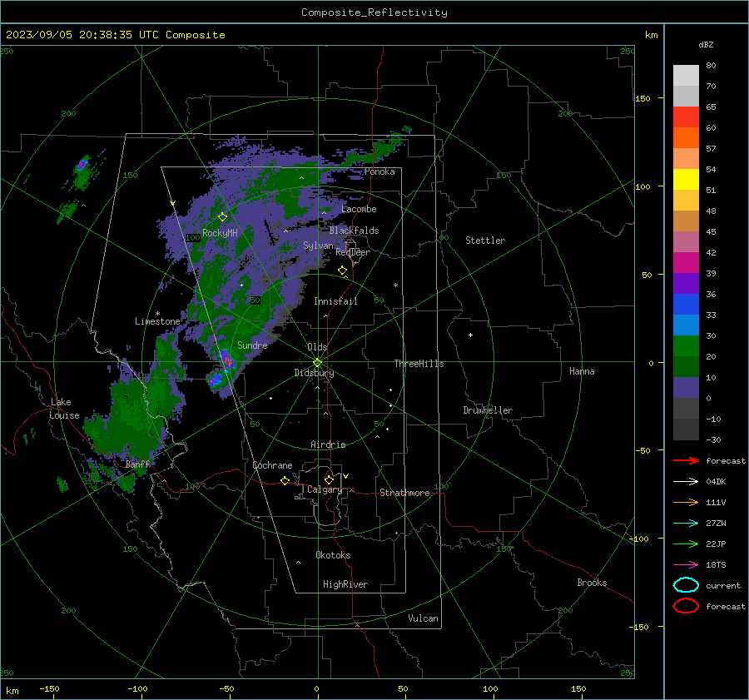This screenshot has width=749, height=700.
Task: Select the yellow 51–54 dBZ color swatch
Action: click(x=686, y=180)
